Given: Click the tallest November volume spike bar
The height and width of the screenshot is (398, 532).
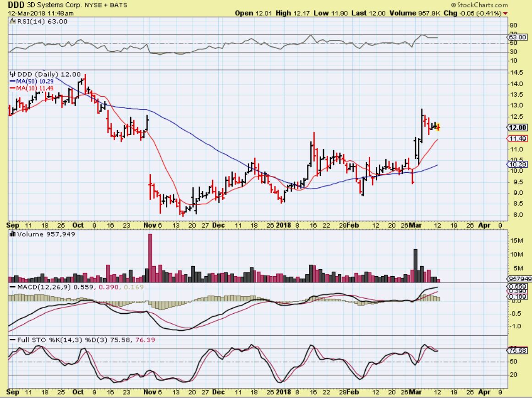Looking at the screenshot, I should [150, 258].
